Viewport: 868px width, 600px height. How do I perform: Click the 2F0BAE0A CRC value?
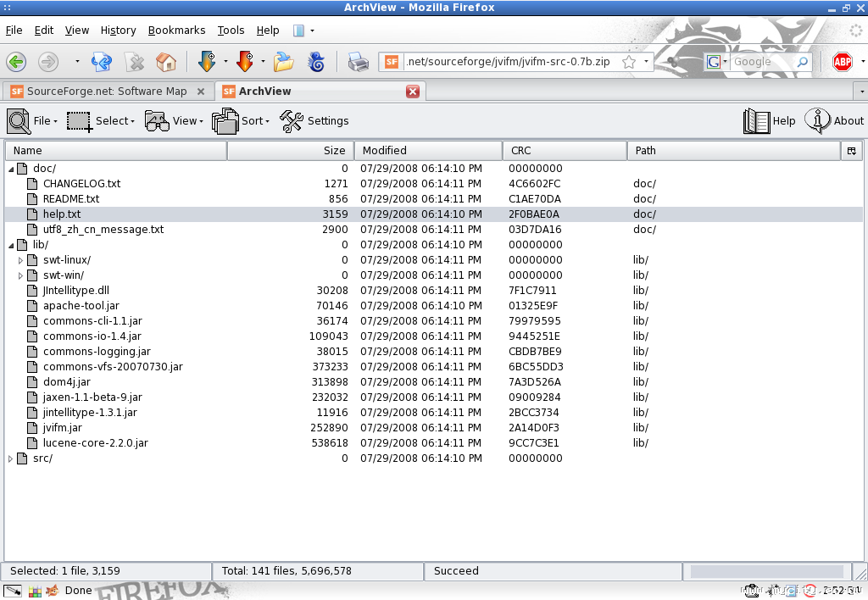tap(534, 214)
